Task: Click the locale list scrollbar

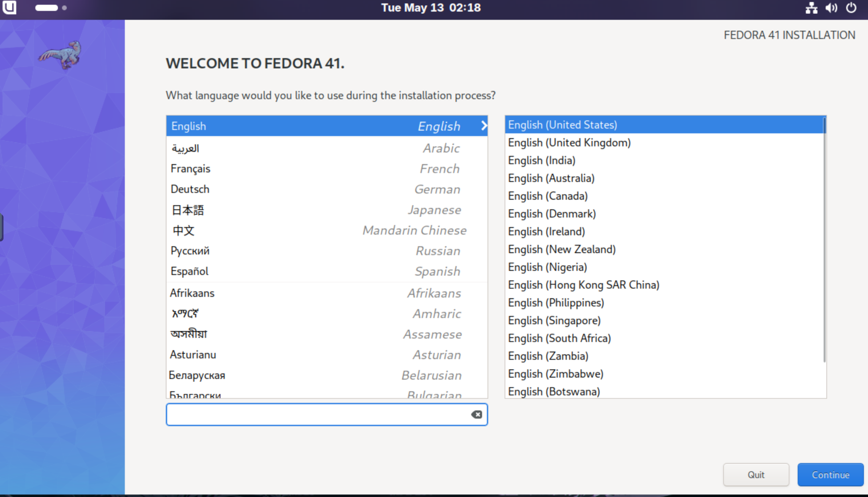Action: 824,240
